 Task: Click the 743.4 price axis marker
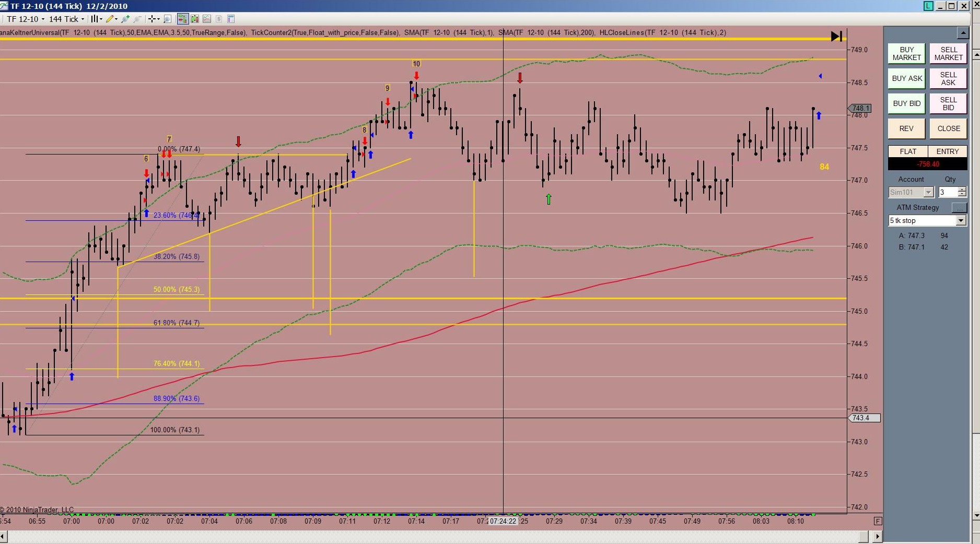[864, 418]
